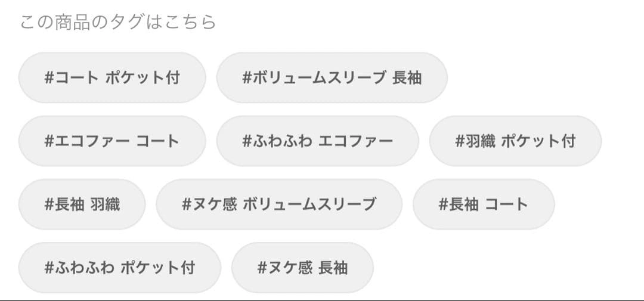Viewport: 644px width, 301px height.
Task: Open the #エコファー コート tag
Action: 112,141
